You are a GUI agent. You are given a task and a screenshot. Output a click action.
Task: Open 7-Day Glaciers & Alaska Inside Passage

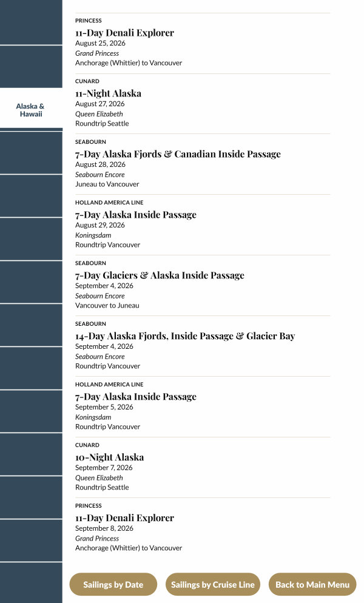pos(160,275)
